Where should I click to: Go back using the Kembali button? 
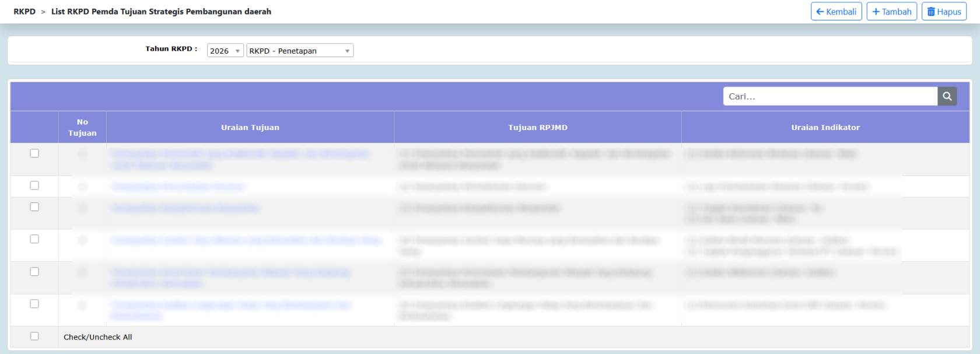point(836,12)
